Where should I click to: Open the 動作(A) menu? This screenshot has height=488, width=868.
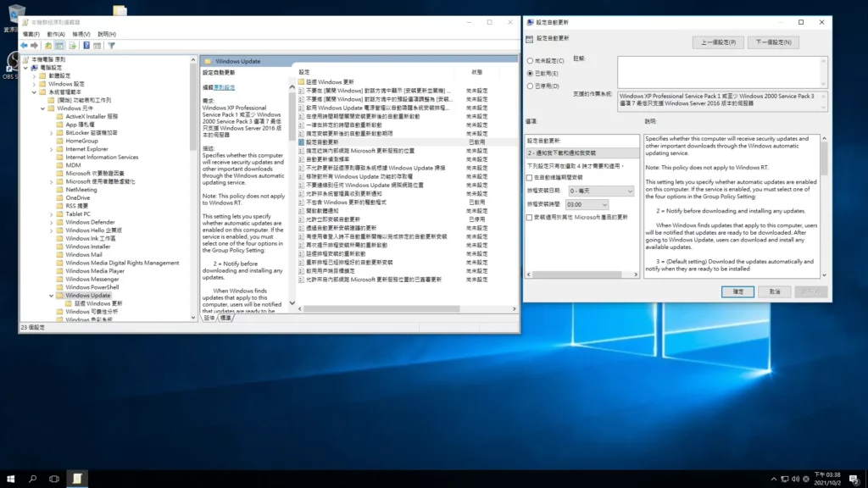click(56, 34)
